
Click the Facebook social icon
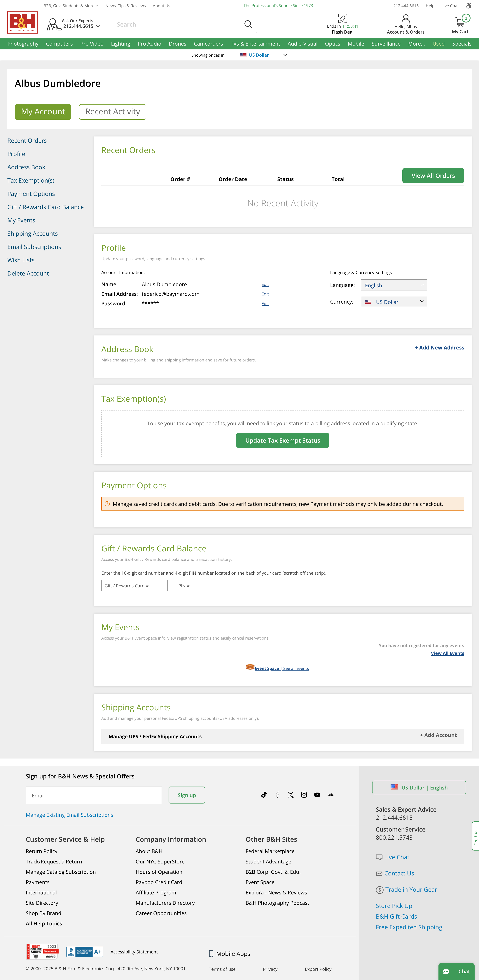click(277, 795)
